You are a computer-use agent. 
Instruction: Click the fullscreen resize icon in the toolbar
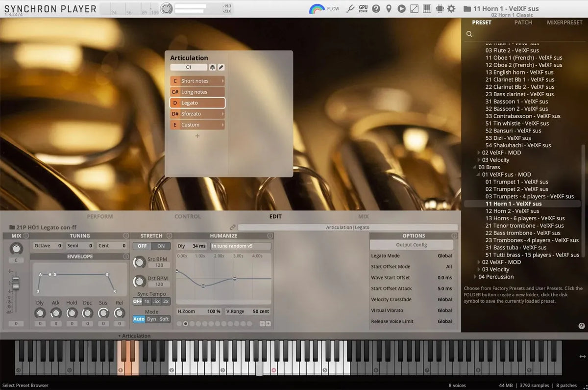415,8
